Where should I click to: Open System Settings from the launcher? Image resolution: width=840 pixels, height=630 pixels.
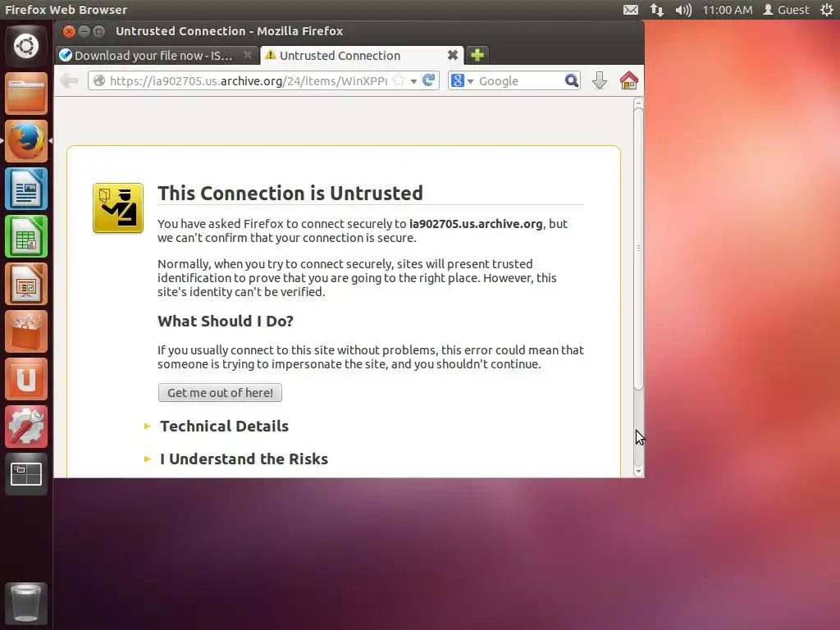(x=25, y=427)
